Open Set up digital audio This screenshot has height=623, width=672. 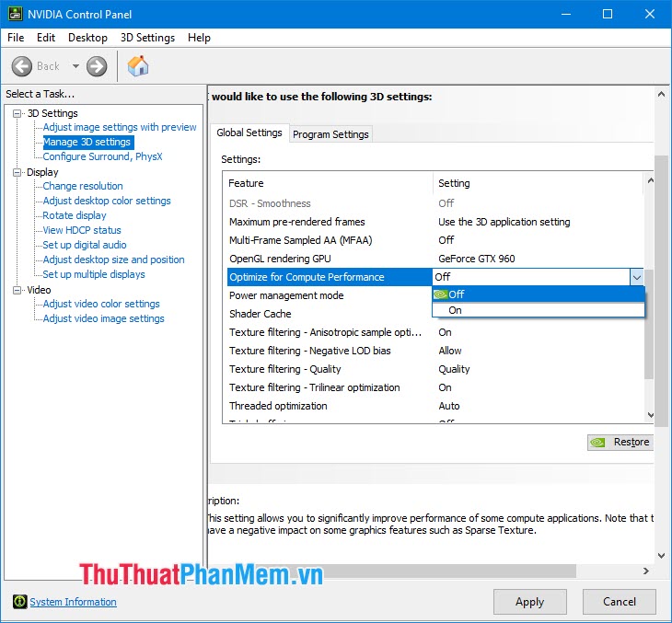click(85, 245)
